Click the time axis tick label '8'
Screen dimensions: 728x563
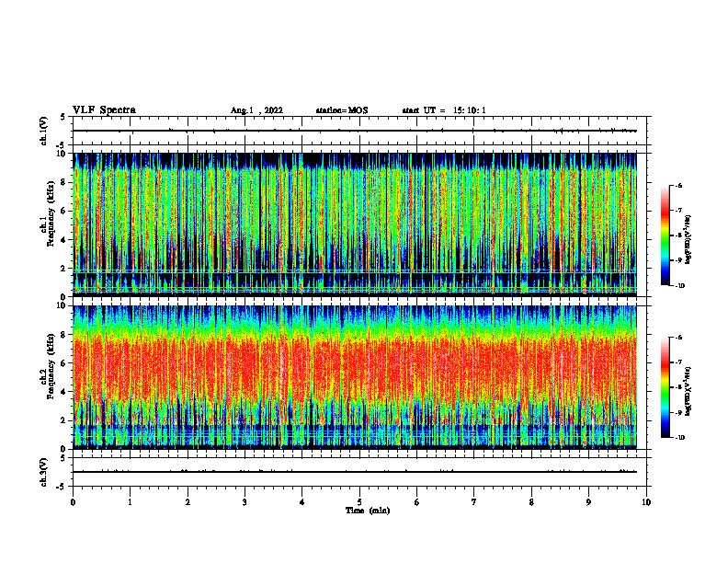click(x=531, y=502)
